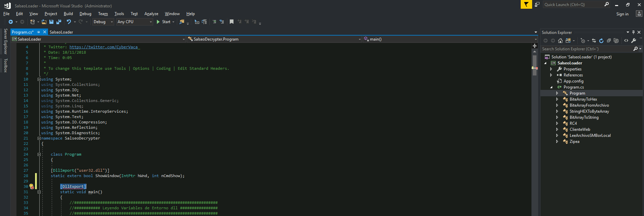Image resolution: width=644 pixels, height=216 pixels.
Task: Open the Debug configuration dropdown
Action: [103, 22]
